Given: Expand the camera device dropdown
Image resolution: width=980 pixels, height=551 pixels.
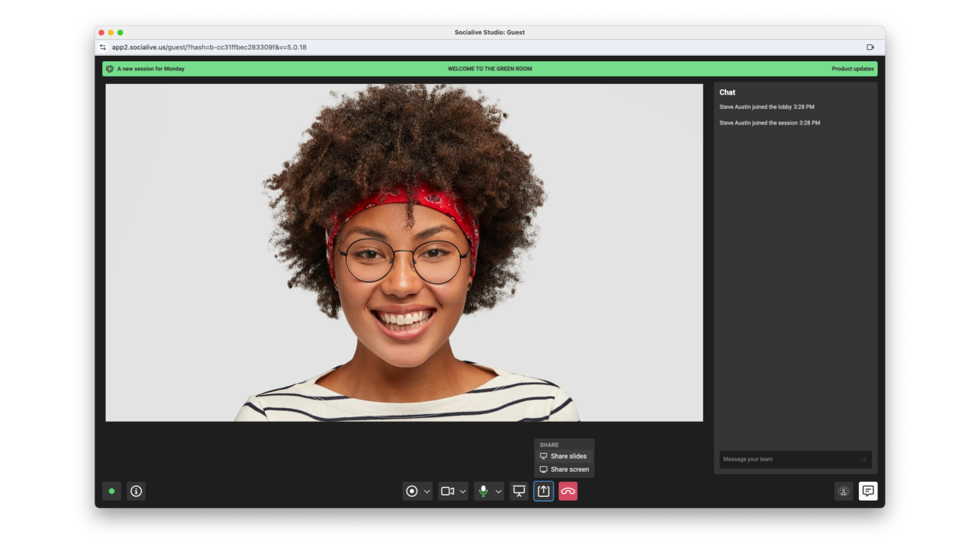Looking at the screenshot, I should (463, 492).
